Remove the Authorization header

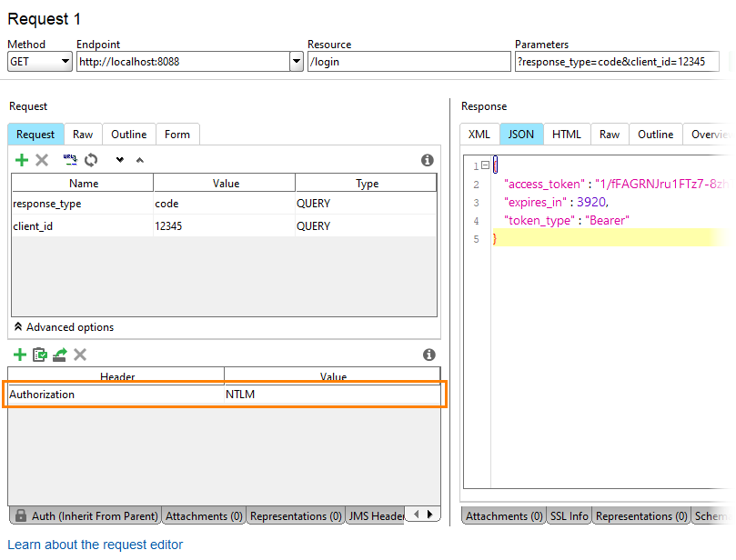pos(80,355)
